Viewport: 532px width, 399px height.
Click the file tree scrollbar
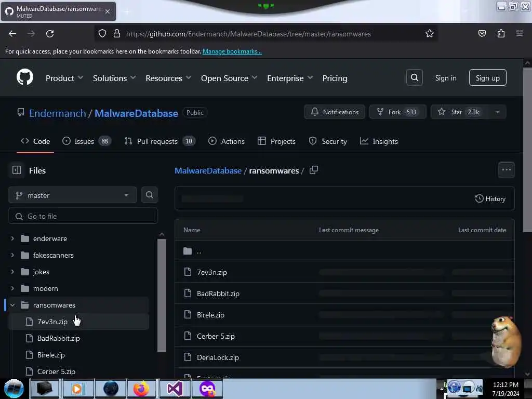(162, 295)
